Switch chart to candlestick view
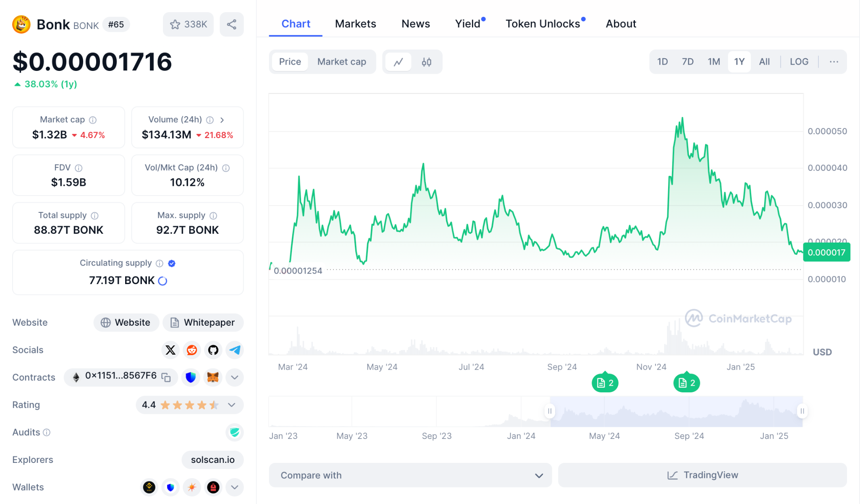 tap(427, 62)
